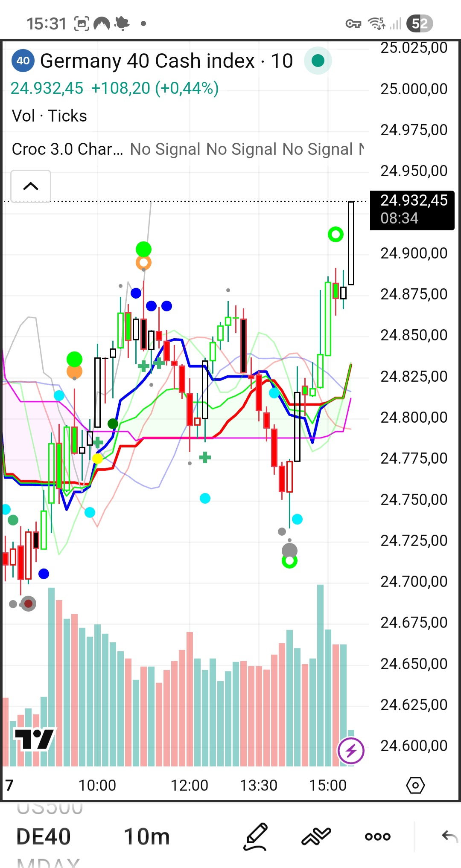
Task: Open the pencil drawing tools
Action: 255,836
